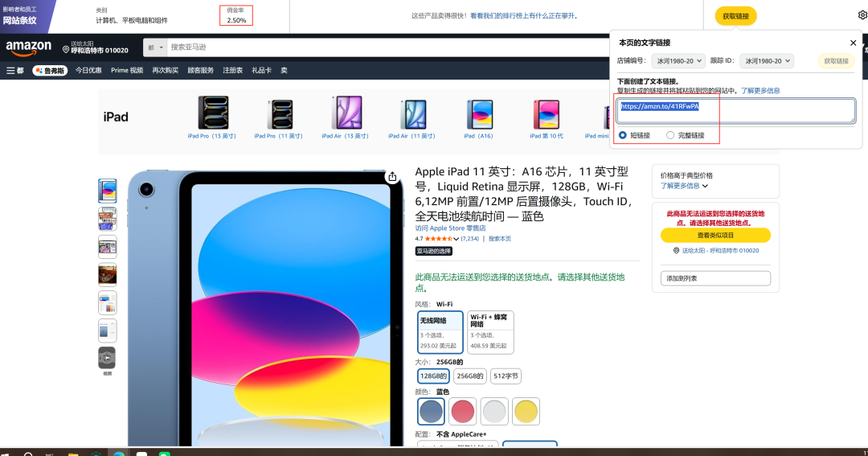Select the short link radio option
This screenshot has height=456, width=868.
[x=623, y=135]
